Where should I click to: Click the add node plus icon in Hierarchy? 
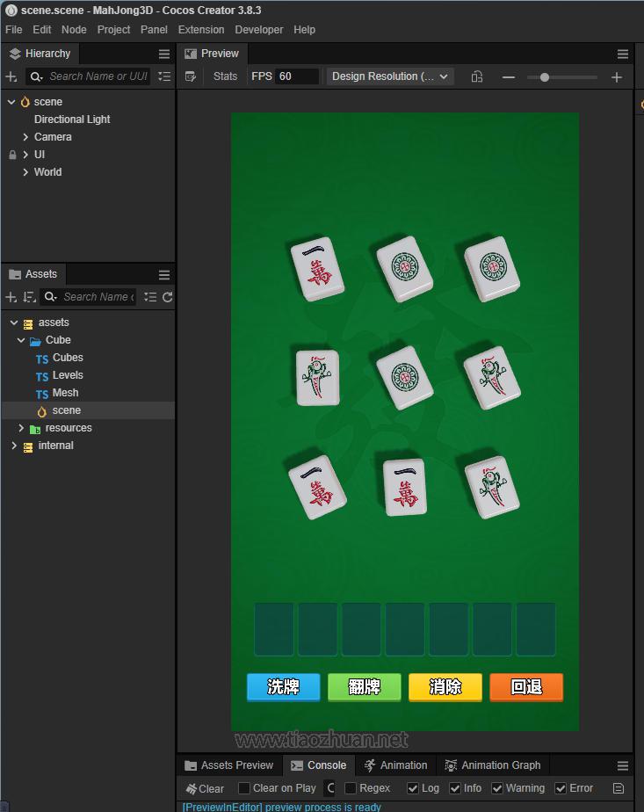pyautogui.click(x=11, y=76)
